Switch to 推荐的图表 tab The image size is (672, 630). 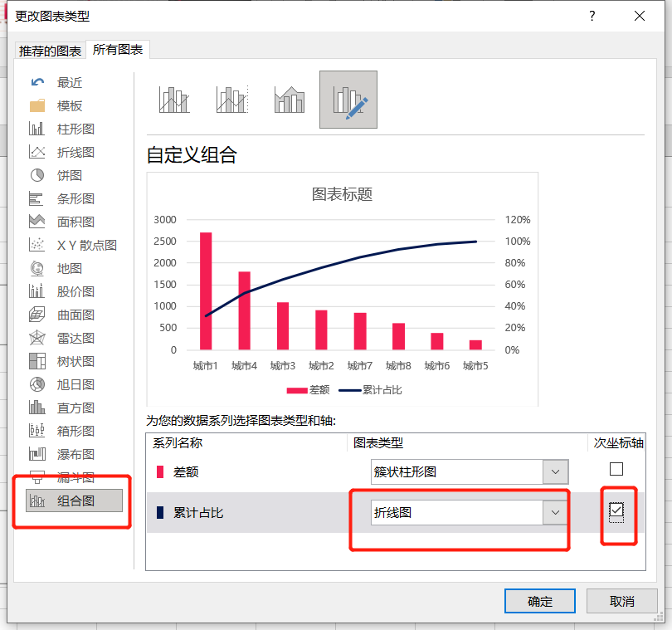[x=50, y=51]
